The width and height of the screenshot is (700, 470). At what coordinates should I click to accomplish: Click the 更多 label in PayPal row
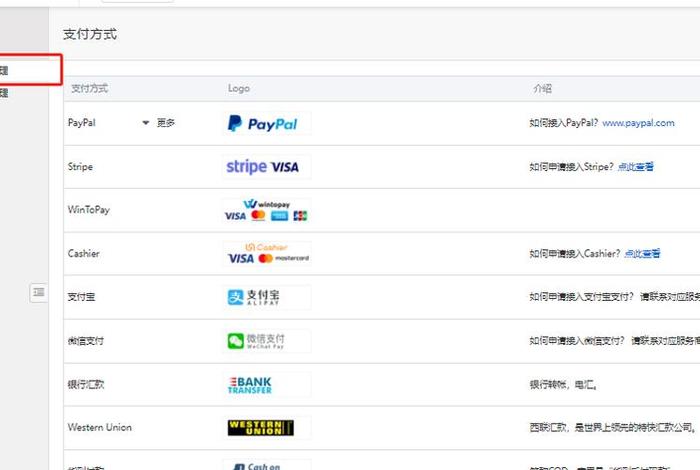point(166,123)
